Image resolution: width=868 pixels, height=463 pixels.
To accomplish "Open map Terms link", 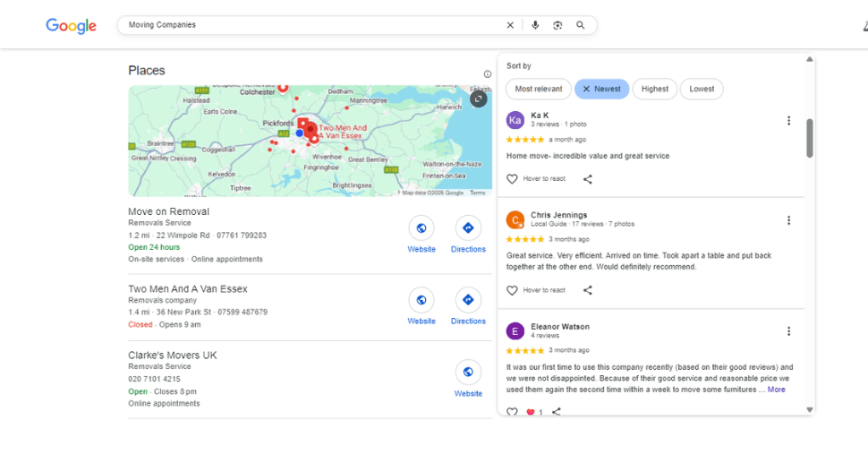I will 477,193.
